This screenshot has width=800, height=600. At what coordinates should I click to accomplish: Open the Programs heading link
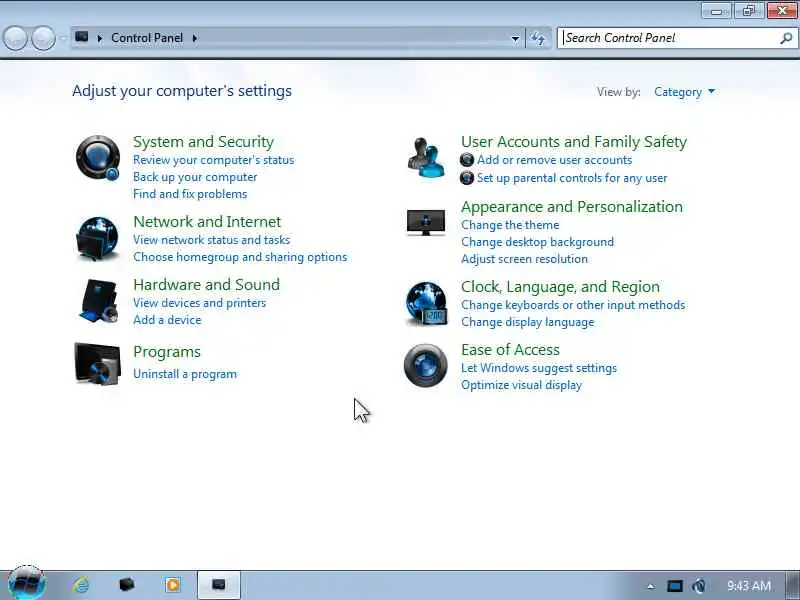tap(166, 352)
